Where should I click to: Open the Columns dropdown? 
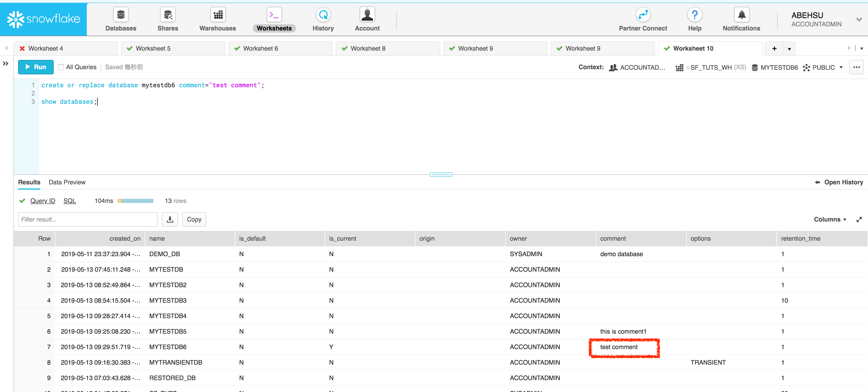830,219
